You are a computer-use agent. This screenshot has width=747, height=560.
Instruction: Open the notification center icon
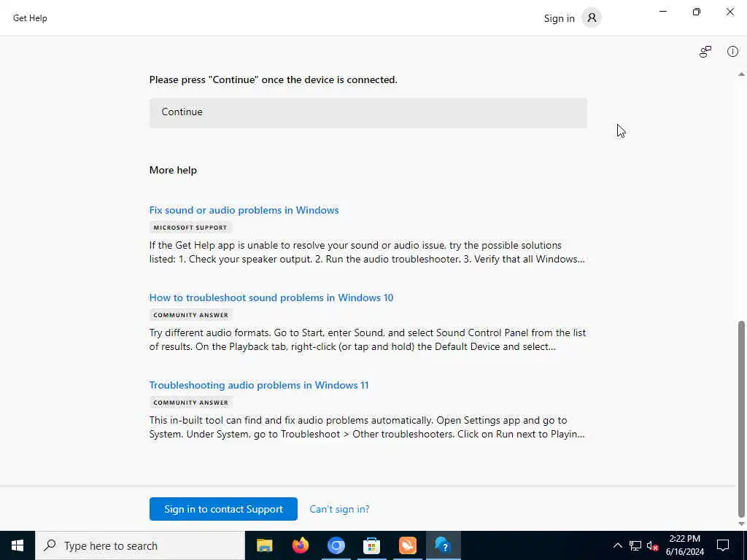pyautogui.click(x=723, y=545)
